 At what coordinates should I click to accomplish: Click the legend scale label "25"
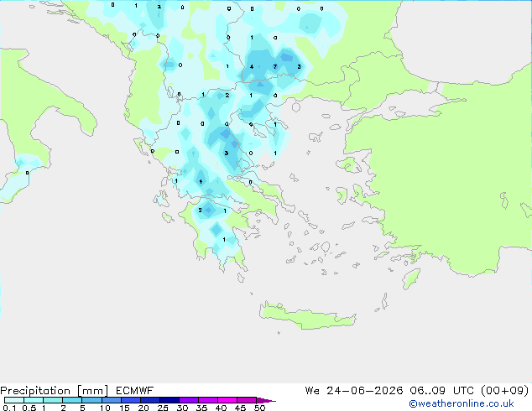[163, 408]
